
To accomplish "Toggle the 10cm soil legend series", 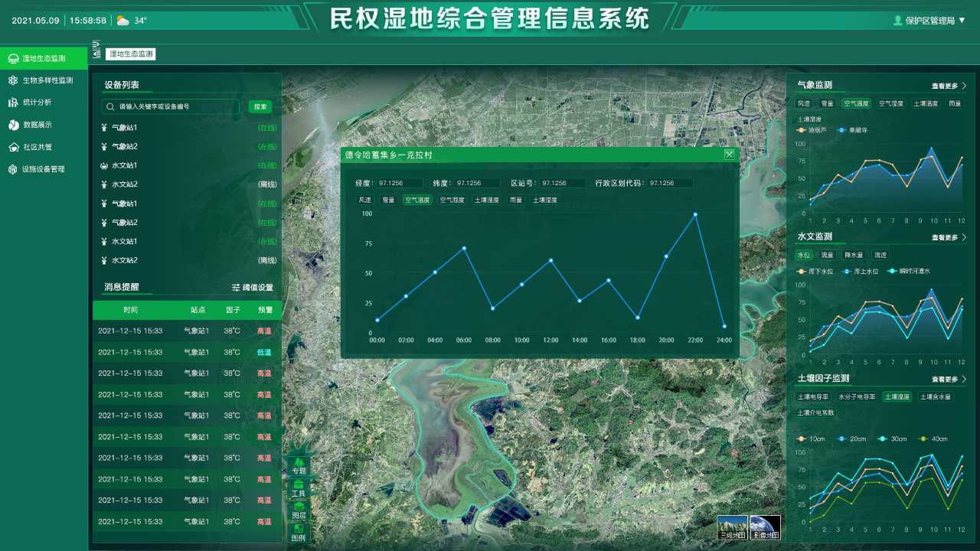I will [812, 439].
